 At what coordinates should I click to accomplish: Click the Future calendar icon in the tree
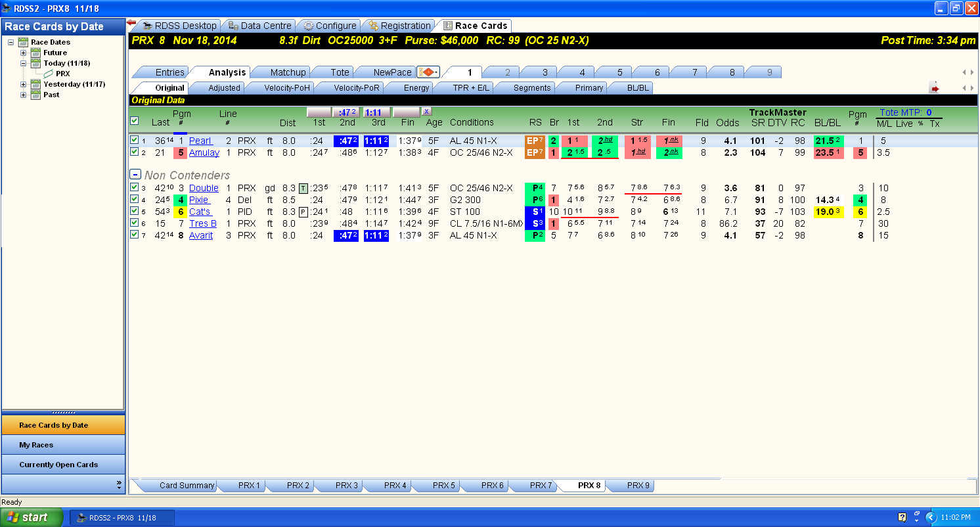[36, 53]
